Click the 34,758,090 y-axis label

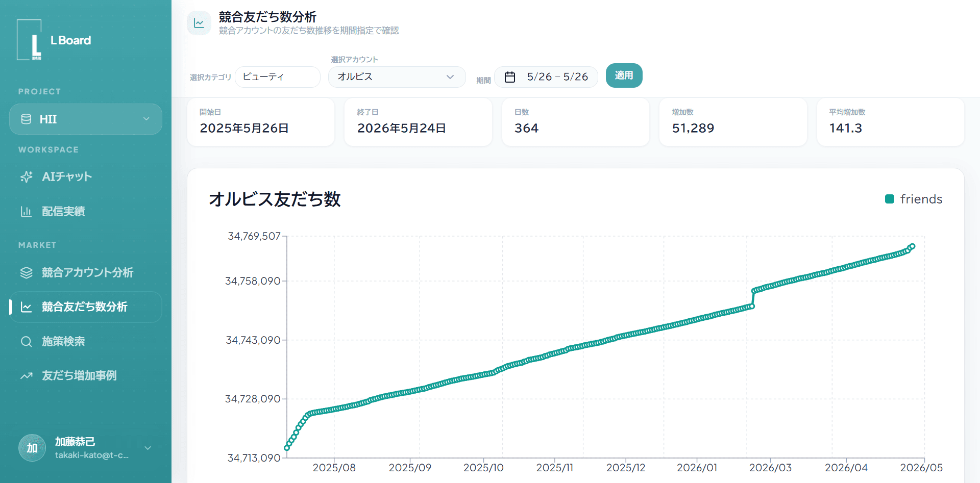pos(253,281)
